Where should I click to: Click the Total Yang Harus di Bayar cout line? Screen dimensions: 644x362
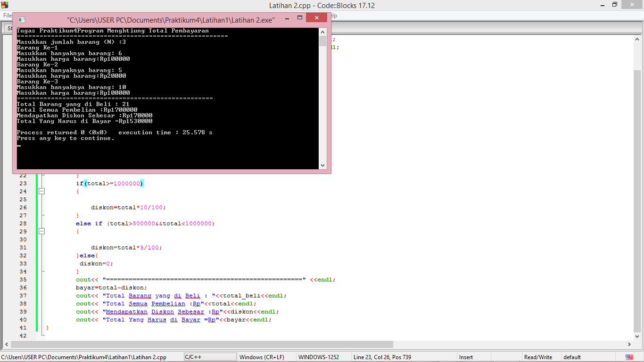173,320
